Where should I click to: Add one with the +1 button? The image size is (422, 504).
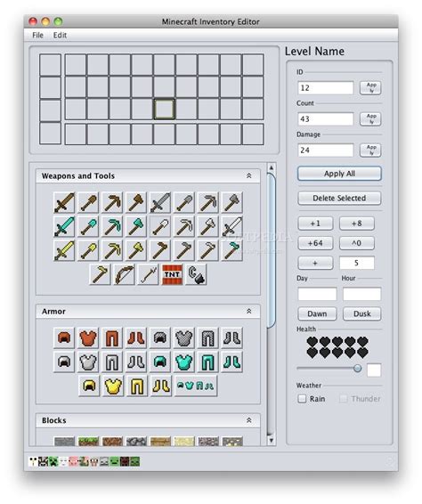tap(315, 224)
